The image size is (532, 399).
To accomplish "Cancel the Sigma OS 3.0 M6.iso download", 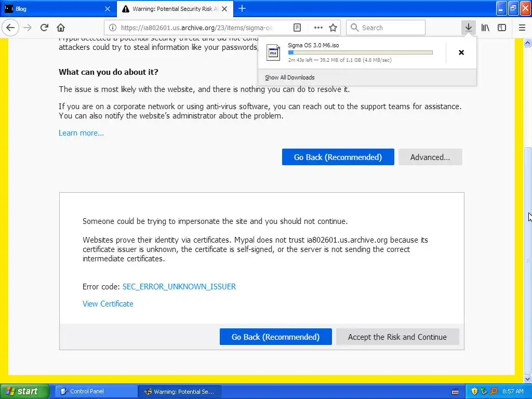I will pyautogui.click(x=461, y=52).
